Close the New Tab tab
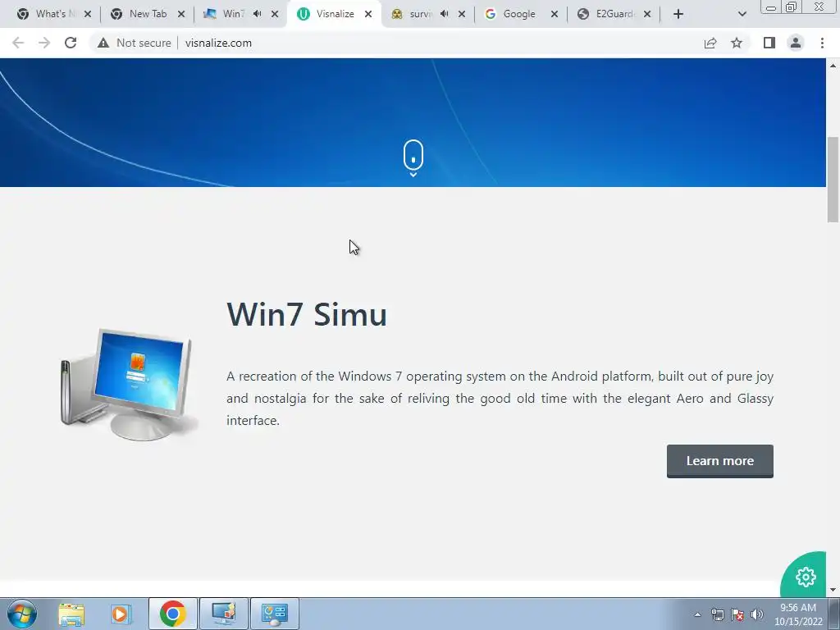Viewport: 840px width, 630px height. pos(181,14)
